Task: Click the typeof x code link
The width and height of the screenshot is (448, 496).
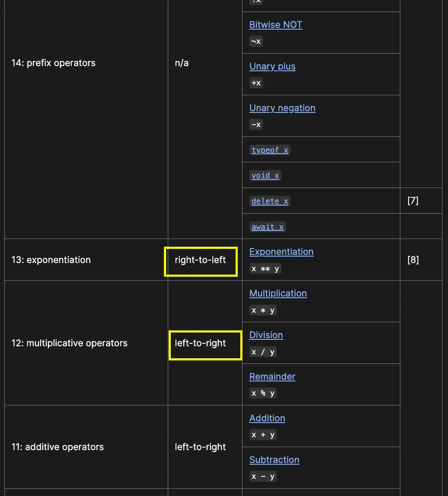Action: point(270,150)
